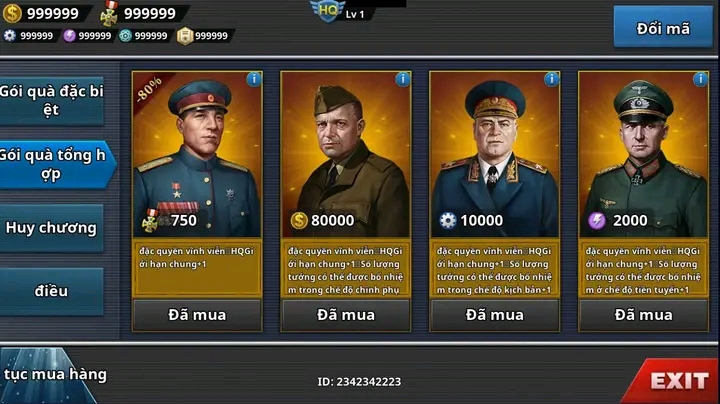Show info for the 10000 gear general
720x404 pixels.
click(x=551, y=79)
